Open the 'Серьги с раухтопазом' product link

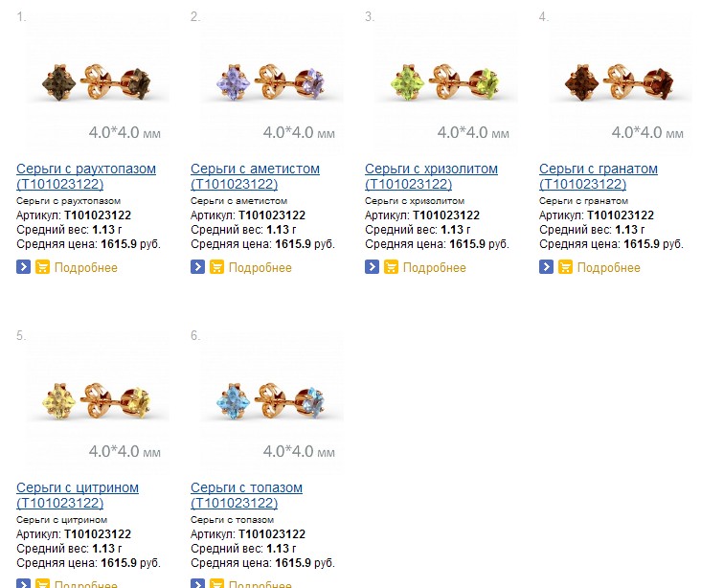click(86, 170)
